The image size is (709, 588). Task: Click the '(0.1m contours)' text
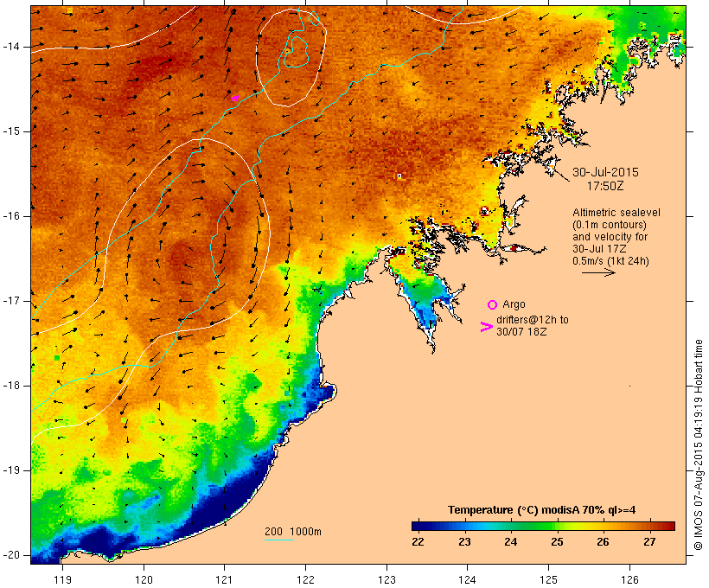point(609,225)
